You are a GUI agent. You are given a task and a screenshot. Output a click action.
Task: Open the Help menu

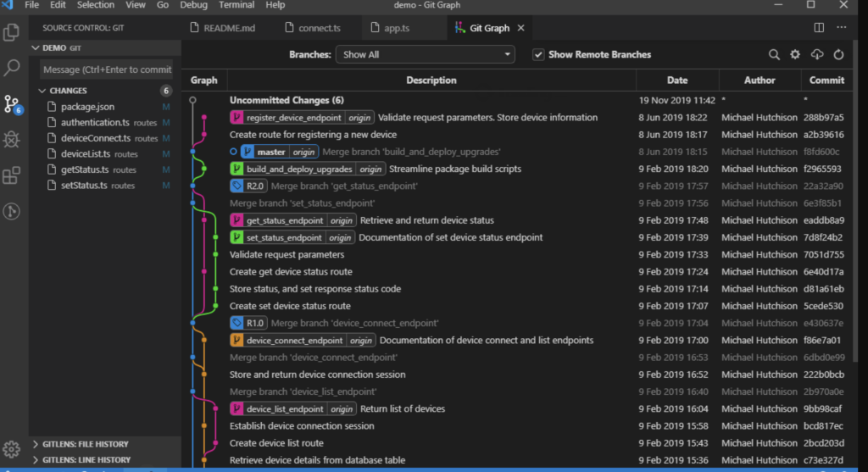coord(275,5)
